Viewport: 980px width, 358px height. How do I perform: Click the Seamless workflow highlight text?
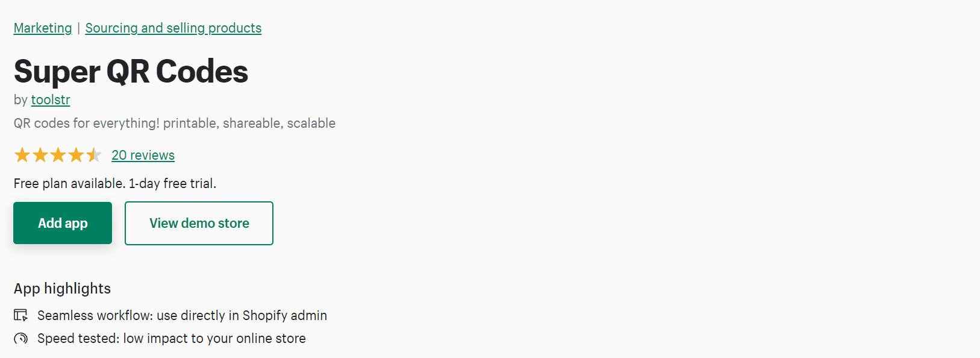coord(182,316)
